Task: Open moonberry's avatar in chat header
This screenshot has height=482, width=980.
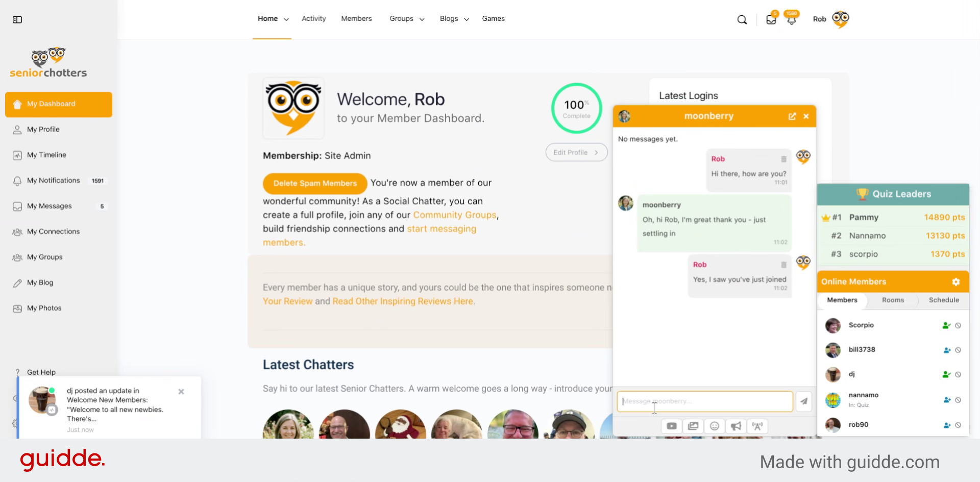Action: pyautogui.click(x=624, y=116)
